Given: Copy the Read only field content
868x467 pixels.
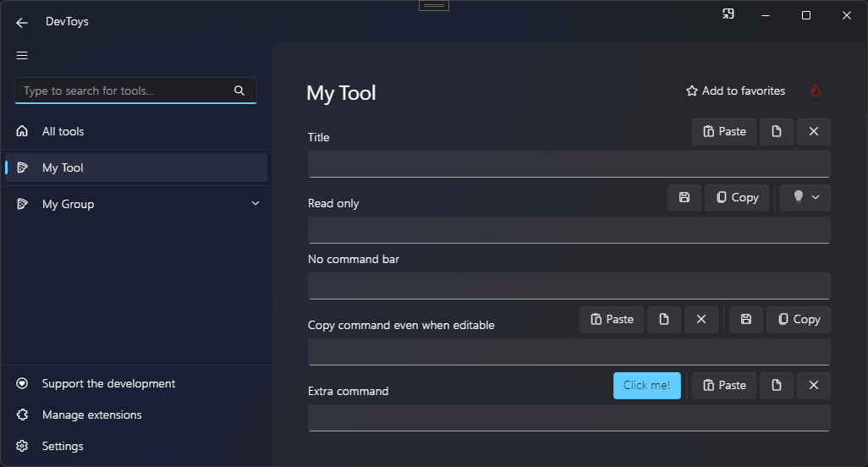Looking at the screenshot, I should 737,197.
